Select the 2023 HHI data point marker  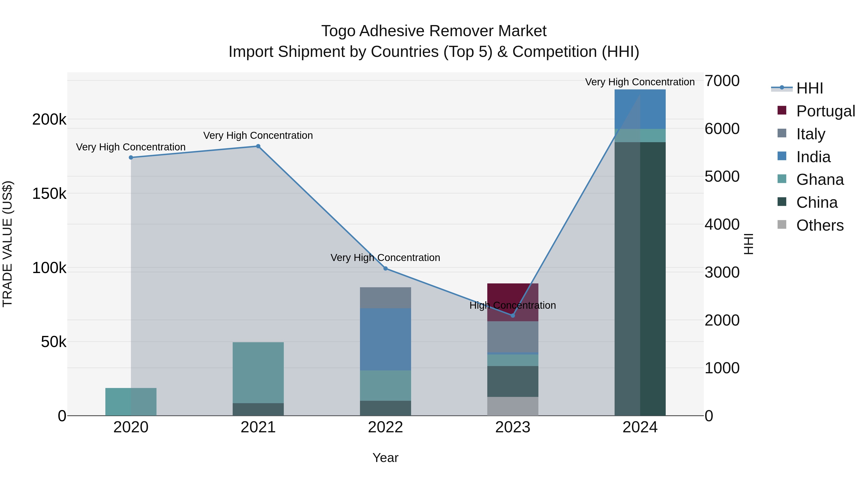[x=513, y=315]
